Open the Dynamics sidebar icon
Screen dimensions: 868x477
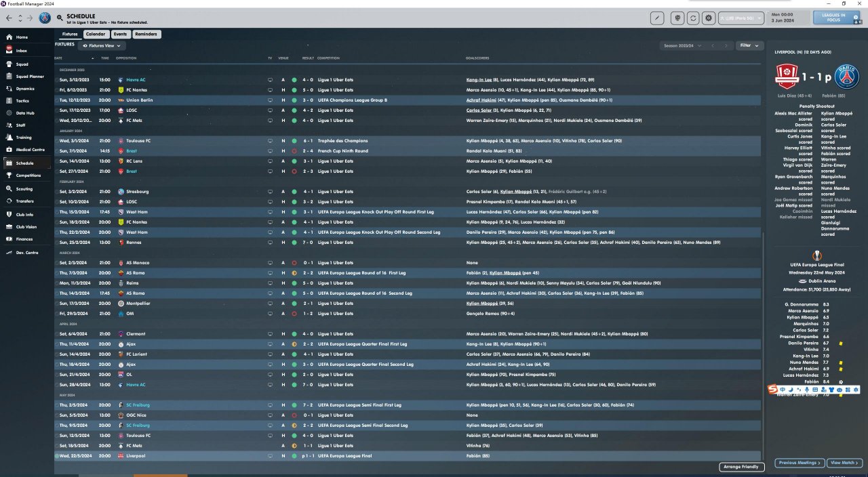[9, 89]
